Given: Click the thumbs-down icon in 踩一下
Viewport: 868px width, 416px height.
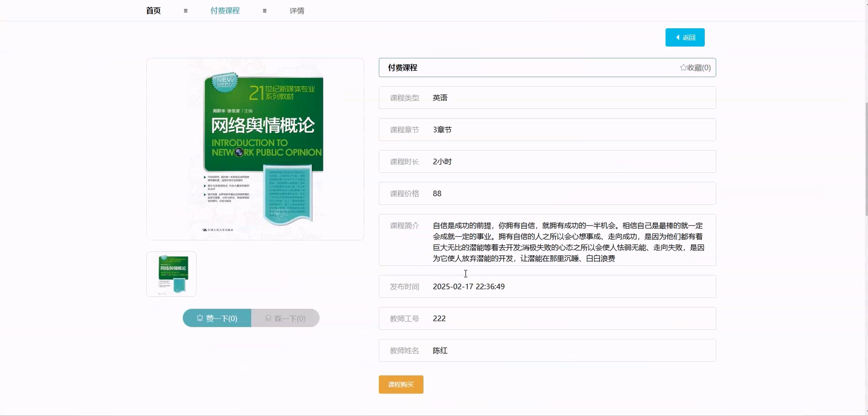Looking at the screenshot, I should pos(268,318).
